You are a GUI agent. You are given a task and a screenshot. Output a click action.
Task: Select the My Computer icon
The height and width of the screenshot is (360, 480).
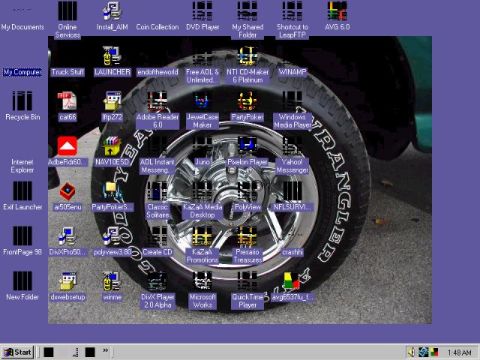tap(22, 72)
